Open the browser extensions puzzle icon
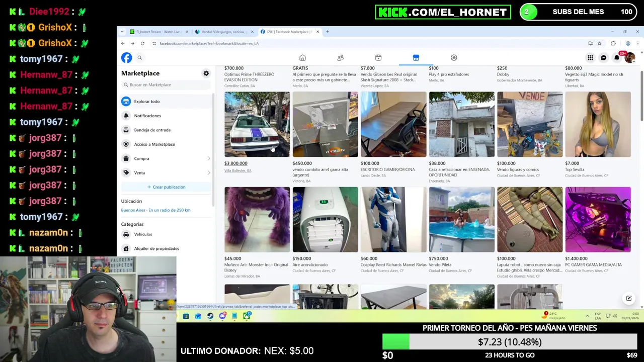 click(x=613, y=44)
